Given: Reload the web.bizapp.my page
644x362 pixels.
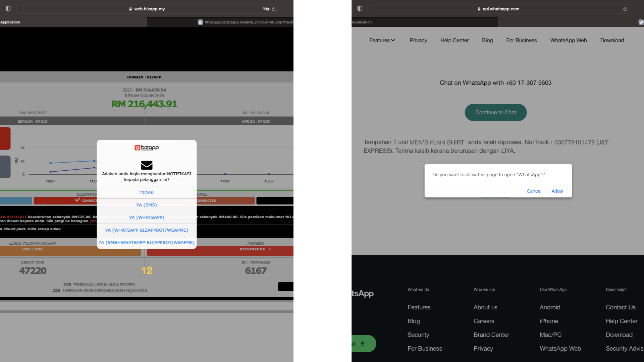Looking at the screenshot, I should pos(273,9).
